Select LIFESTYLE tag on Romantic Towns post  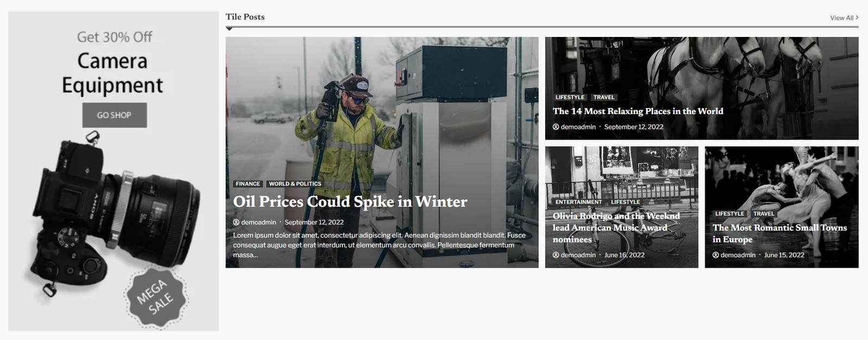[730, 214]
